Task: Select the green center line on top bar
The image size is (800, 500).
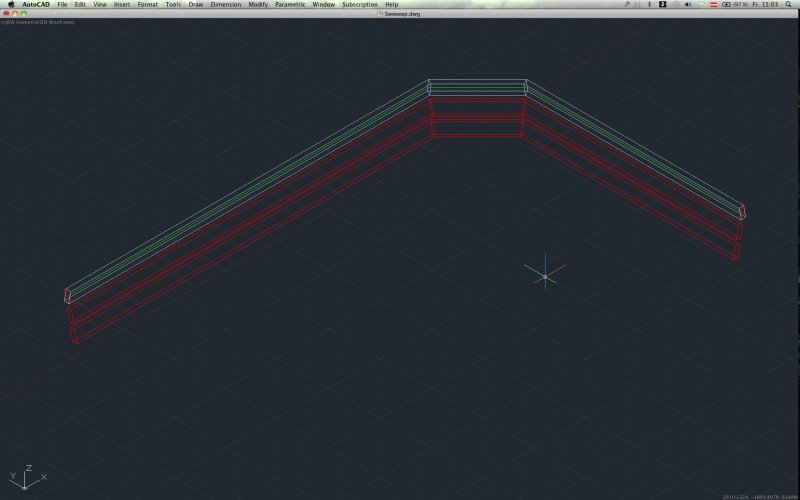Action: (x=478, y=87)
